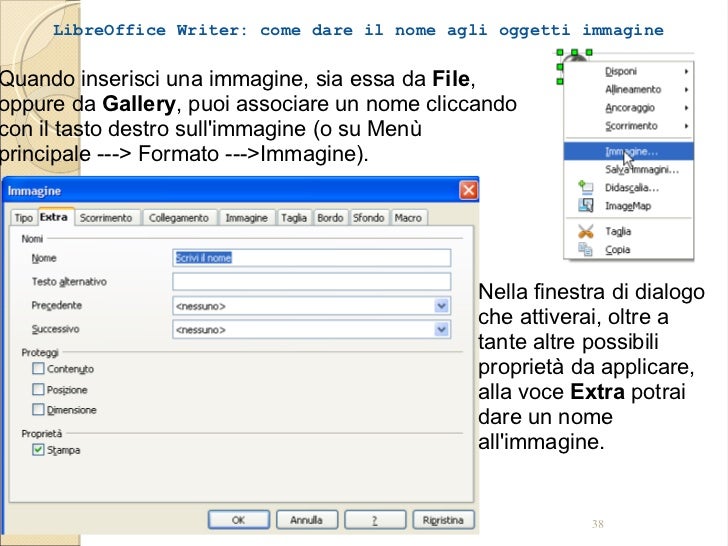
Task: Click the top-center green selection handle
Action: [x=574, y=52]
